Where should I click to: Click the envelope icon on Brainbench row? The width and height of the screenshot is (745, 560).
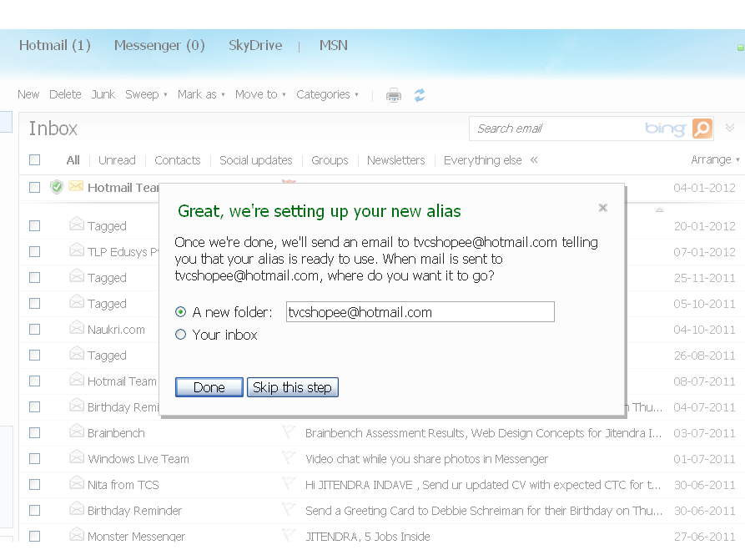click(77, 431)
